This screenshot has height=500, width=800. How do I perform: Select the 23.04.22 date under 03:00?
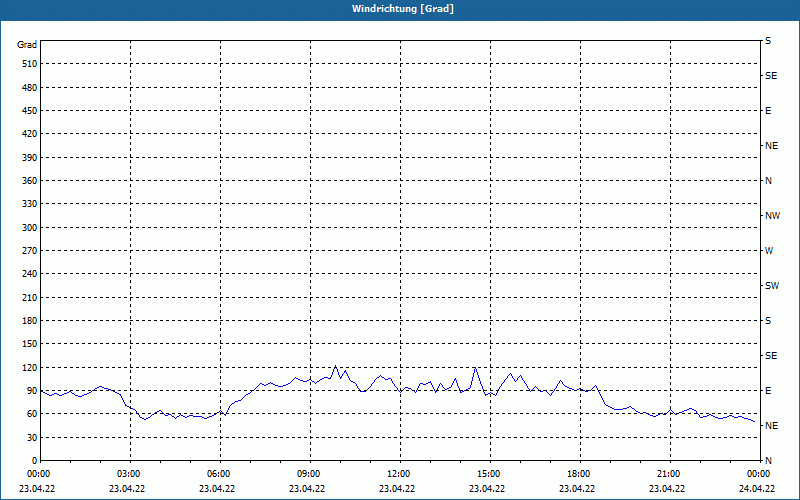click(x=127, y=488)
